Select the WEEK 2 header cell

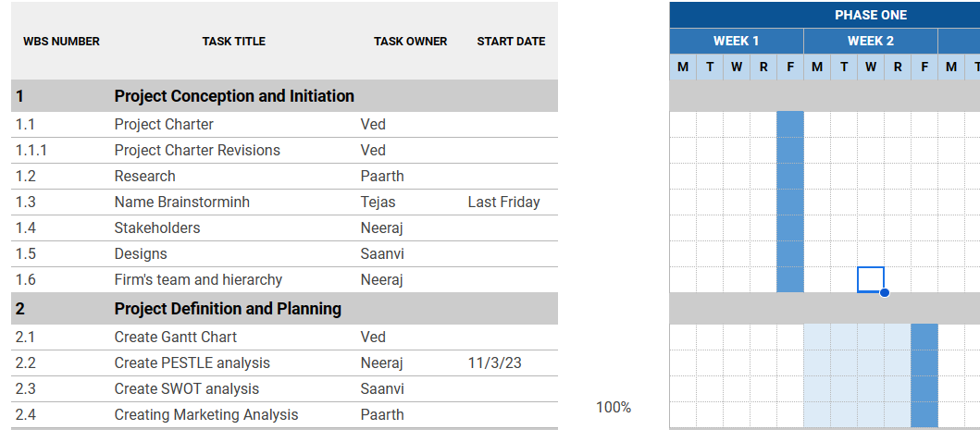click(x=870, y=41)
